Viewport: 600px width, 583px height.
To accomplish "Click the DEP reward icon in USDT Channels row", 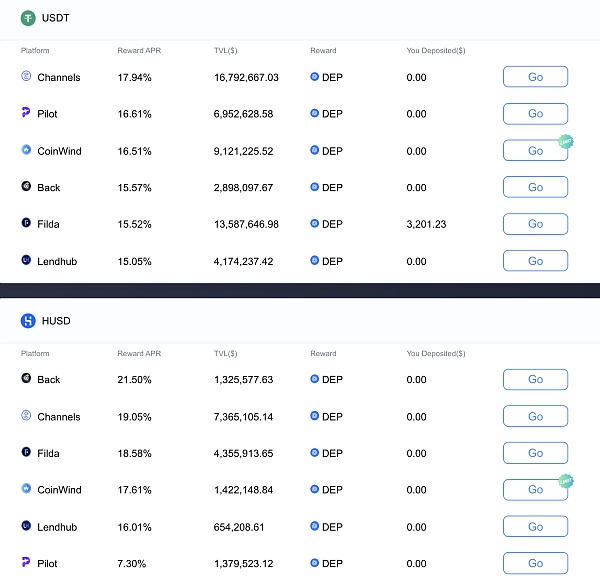I will (x=315, y=77).
